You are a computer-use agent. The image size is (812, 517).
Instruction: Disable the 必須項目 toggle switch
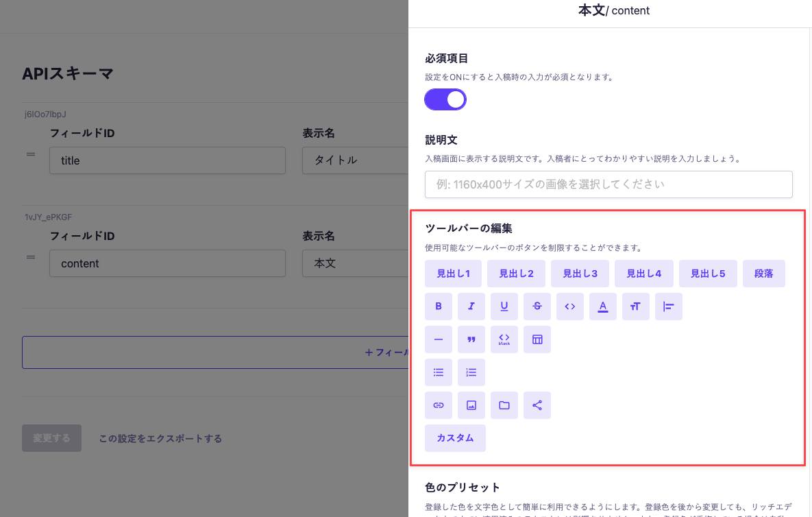click(445, 99)
